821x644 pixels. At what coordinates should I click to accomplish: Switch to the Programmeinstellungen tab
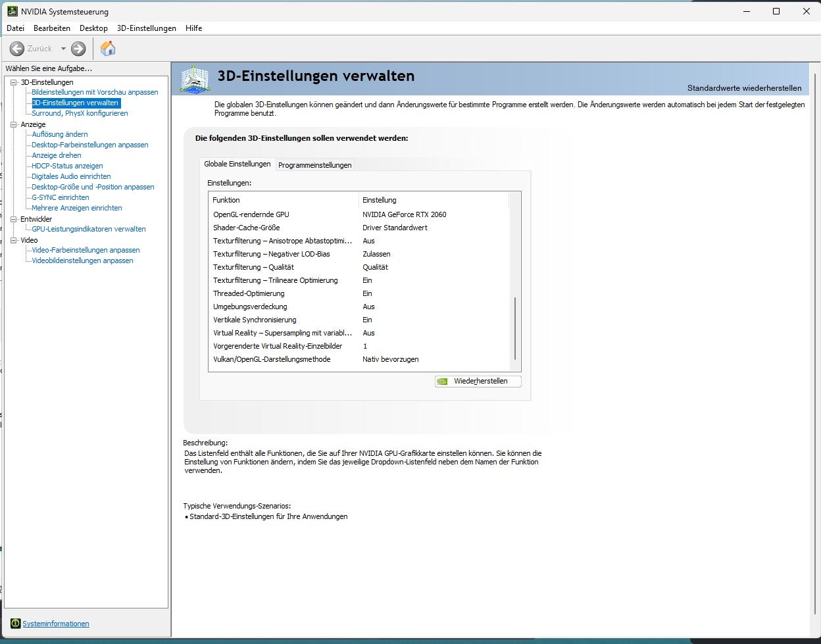click(315, 165)
